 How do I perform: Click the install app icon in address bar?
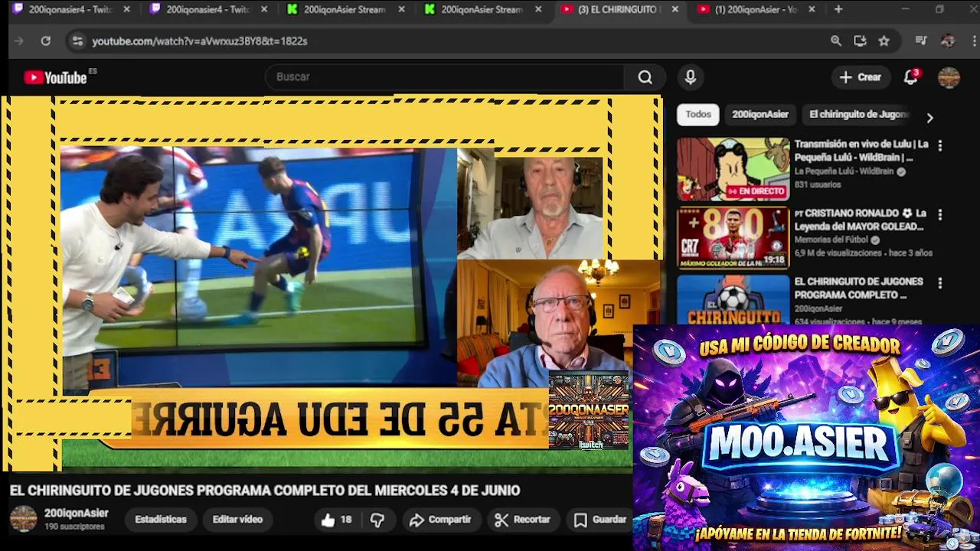click(860, 41)
